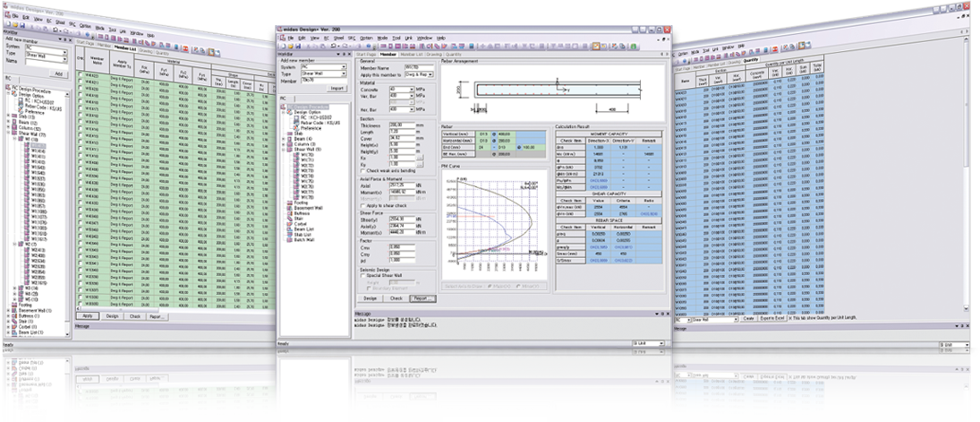Click the Kx browse (...) button
The image size is (980, 422).
(x=420, y=157)
